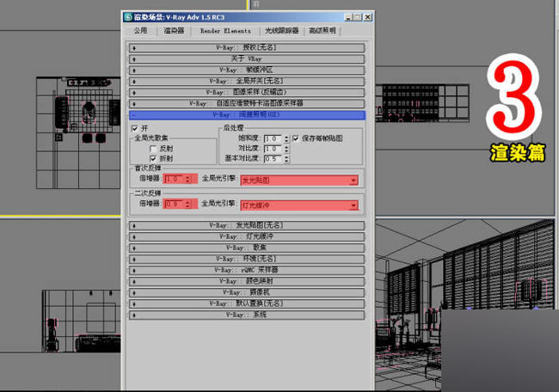The height and width of the screenshot is (392, 559).
Task: Uncheck the 保存每帧贴图 checkbox
Action: [296, 138]
